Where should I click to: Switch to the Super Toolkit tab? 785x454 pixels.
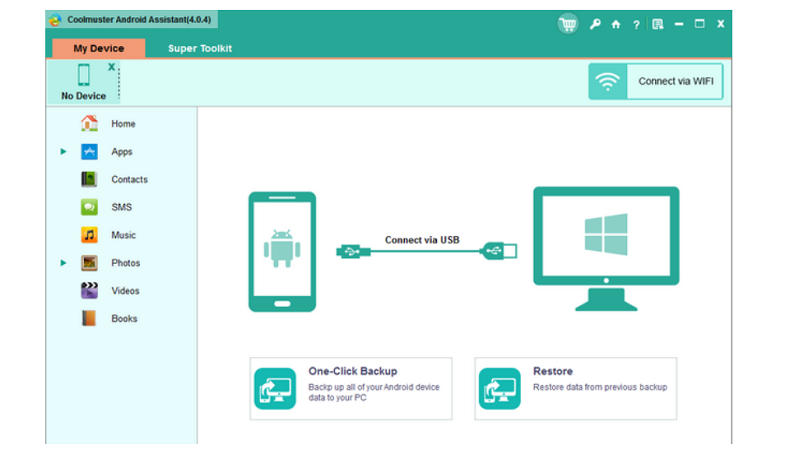tap(200, 49)
